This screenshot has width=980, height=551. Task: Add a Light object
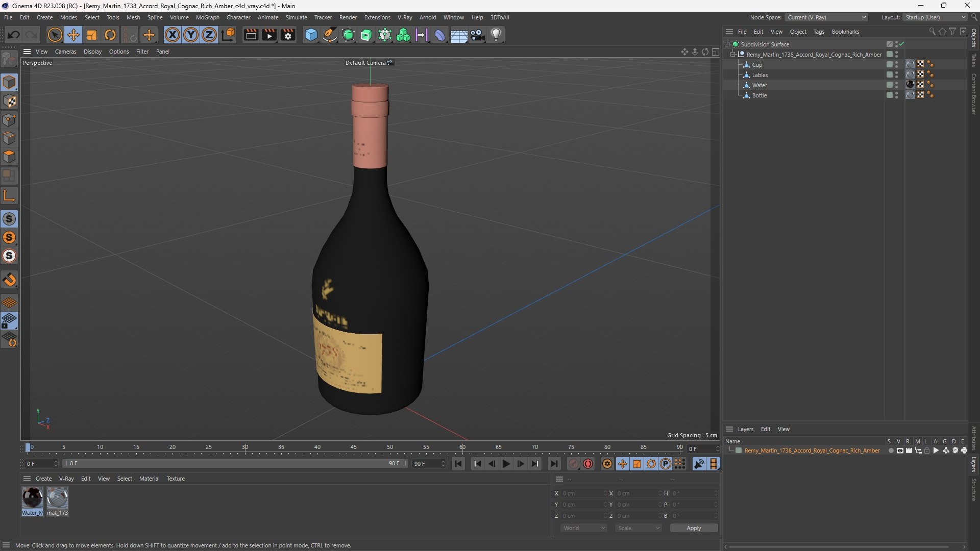pyautogui.click(x=496, y=35)
